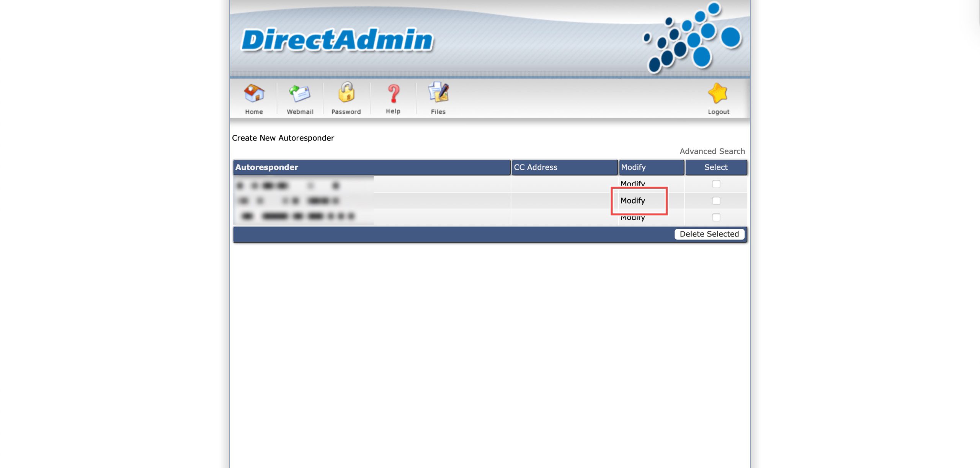Click the Home house icon

pos(254,93)
